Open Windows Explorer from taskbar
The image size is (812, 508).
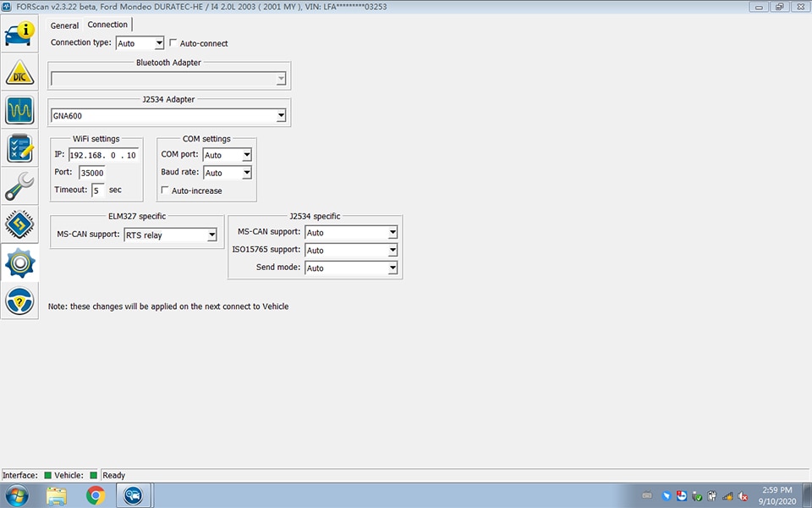[x=57, y=495]
